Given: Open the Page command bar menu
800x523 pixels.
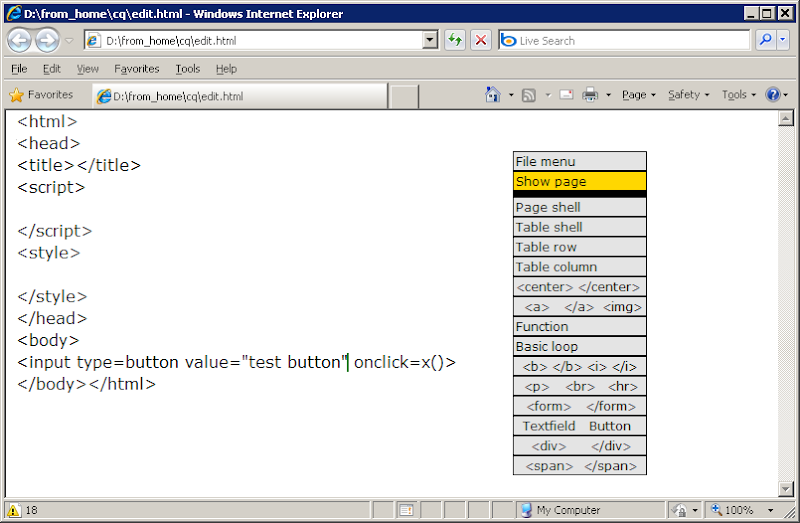Looking at the screenshot, I should coord(638,94).
